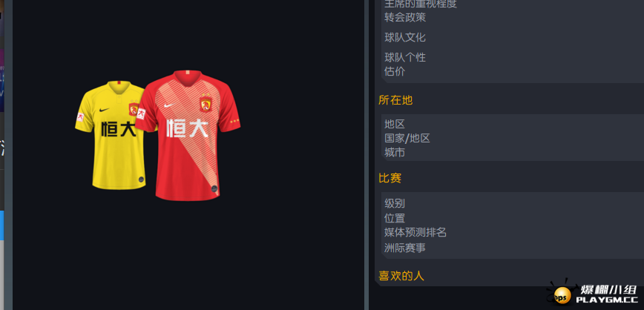Open the 比赛 section header
This screenshot has width=644, height=310.
(x=390, y=178)
